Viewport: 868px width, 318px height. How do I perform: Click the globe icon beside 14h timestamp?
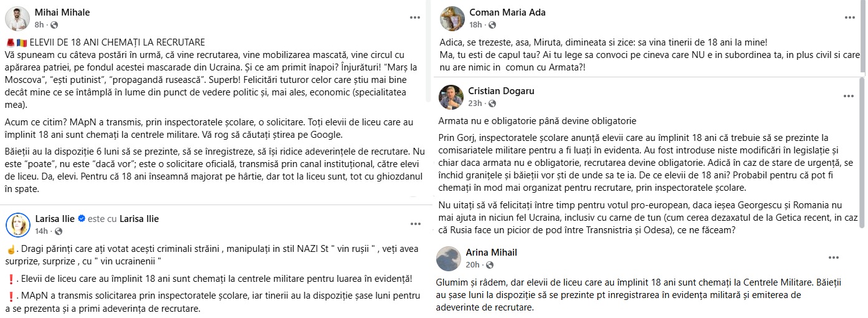(57, 231)
